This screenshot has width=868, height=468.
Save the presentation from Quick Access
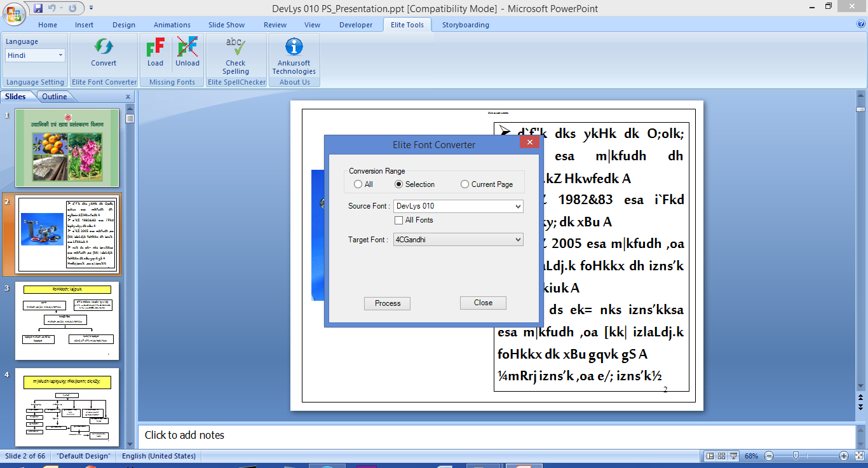tap(38, 8)
